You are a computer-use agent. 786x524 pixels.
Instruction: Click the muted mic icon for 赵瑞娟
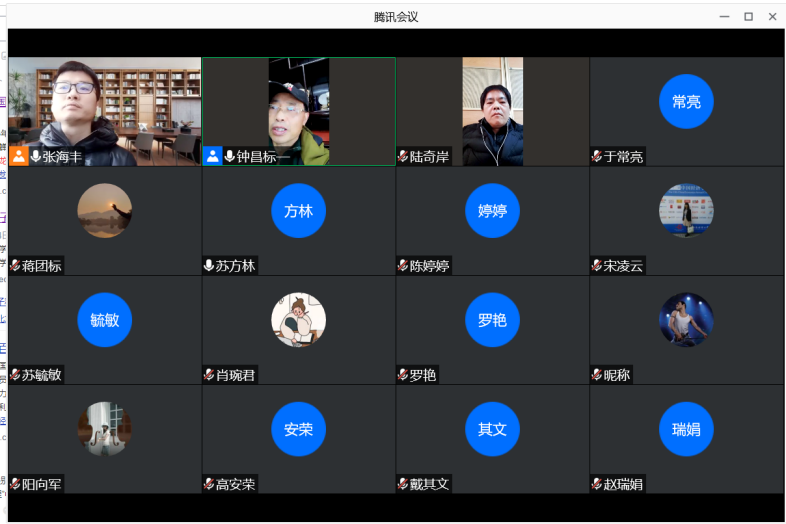pos(597,484)
